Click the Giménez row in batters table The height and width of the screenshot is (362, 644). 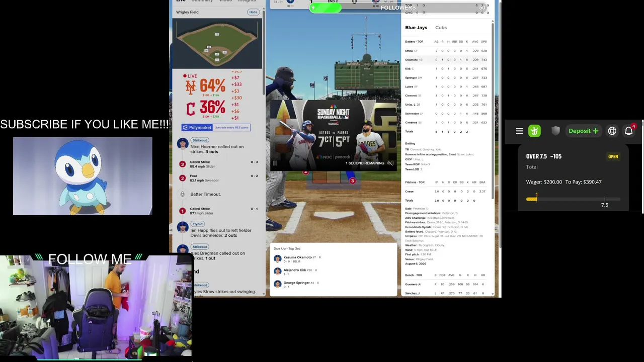(446, 123)
